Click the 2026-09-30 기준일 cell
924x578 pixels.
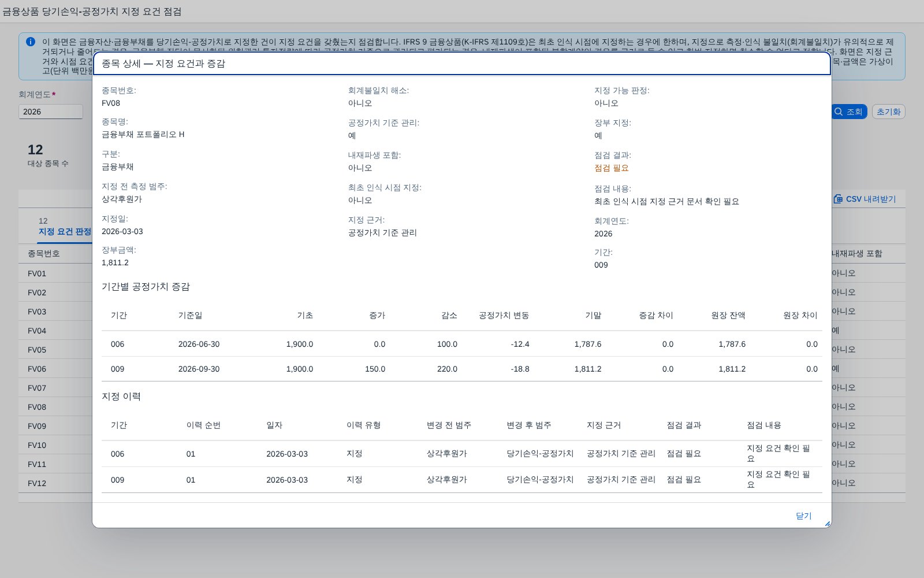point(199,369)
